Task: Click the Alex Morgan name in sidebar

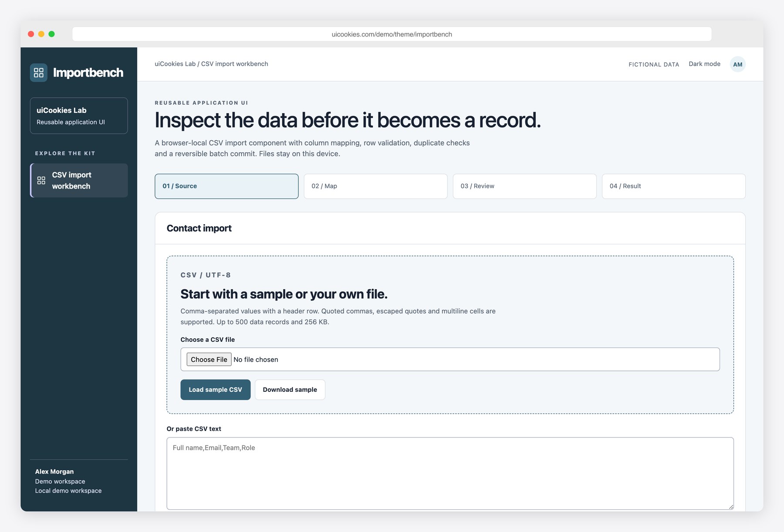Action: click(x=54, y=471)
